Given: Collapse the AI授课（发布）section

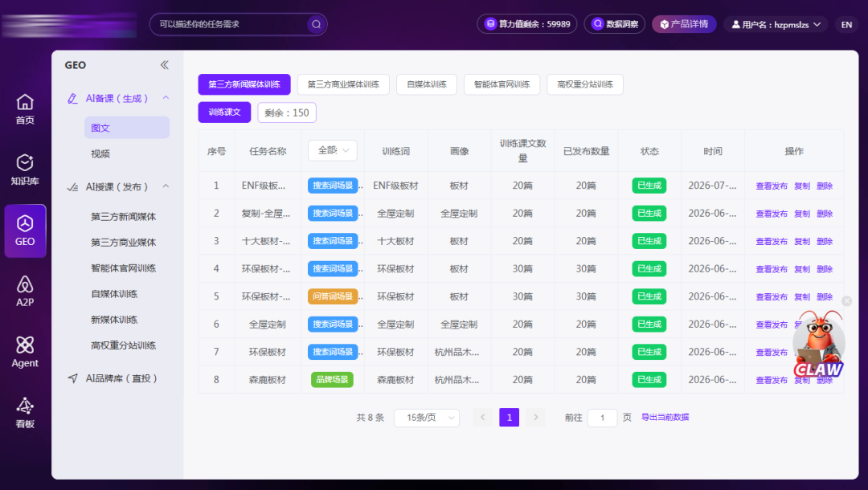Looking at the screenshot, I should click(x=166, y=186).
